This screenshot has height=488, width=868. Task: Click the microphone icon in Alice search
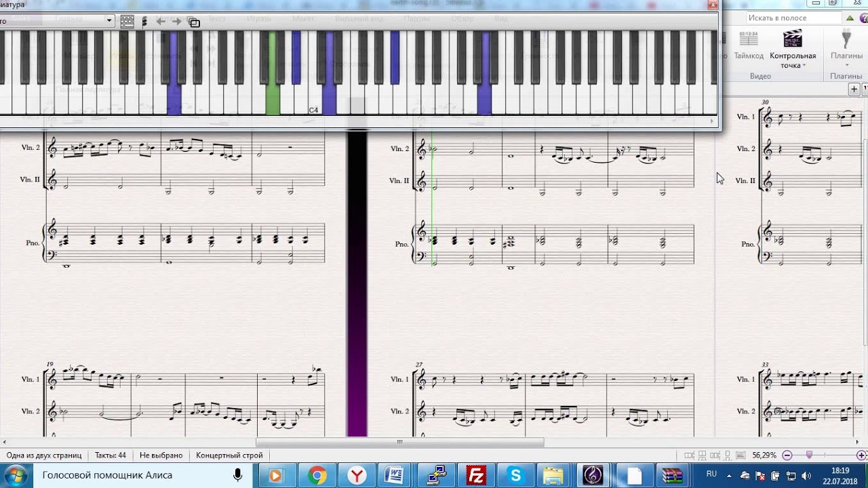[x=238, y=475]
